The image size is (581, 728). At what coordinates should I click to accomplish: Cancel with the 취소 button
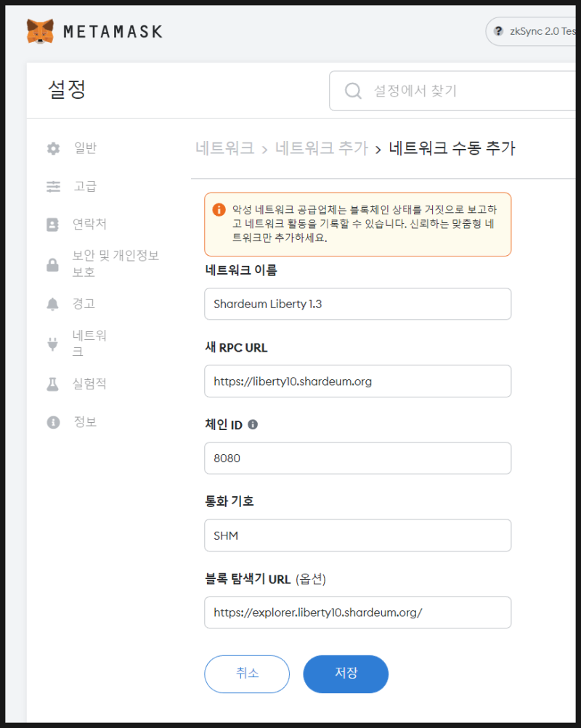click(247, 674)
